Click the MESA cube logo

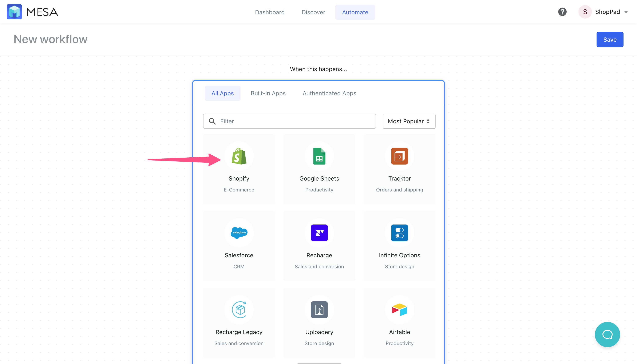[x=14, y=12]
